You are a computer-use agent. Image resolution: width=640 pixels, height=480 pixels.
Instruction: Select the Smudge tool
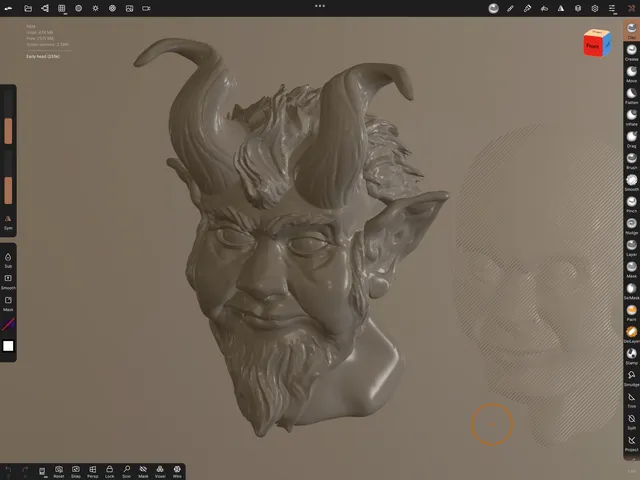[631, 377]
